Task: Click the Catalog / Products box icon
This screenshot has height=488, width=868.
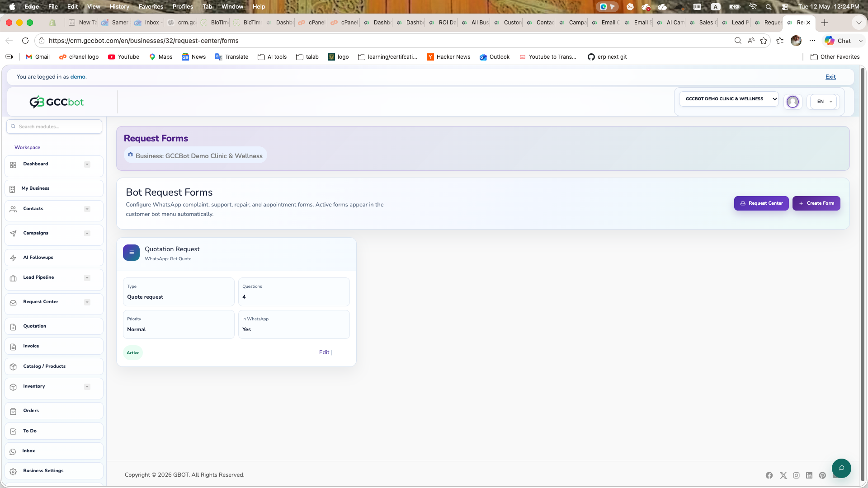Action: point(13,367)
